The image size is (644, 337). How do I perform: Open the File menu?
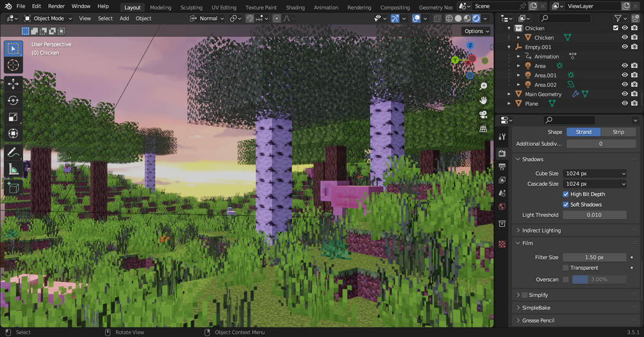tap(21, 6)
